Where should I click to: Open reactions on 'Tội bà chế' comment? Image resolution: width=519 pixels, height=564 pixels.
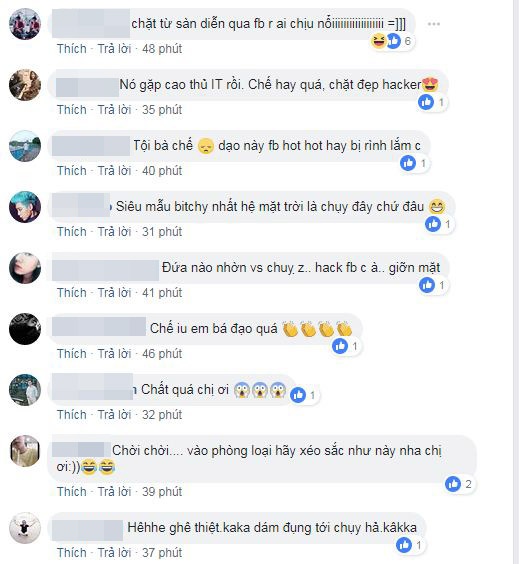[414, 164]
